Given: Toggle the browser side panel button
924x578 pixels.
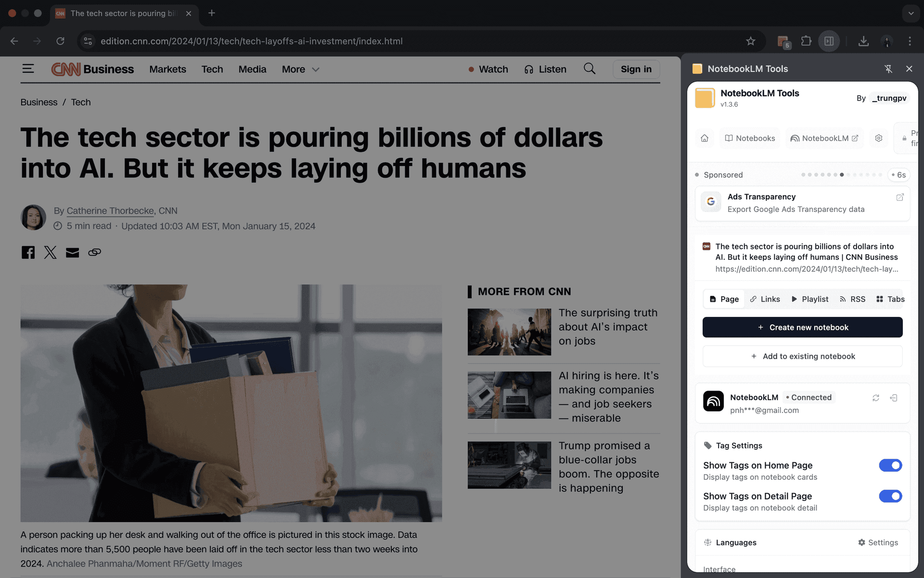Looking at the screenshot, I should (829, 41).
